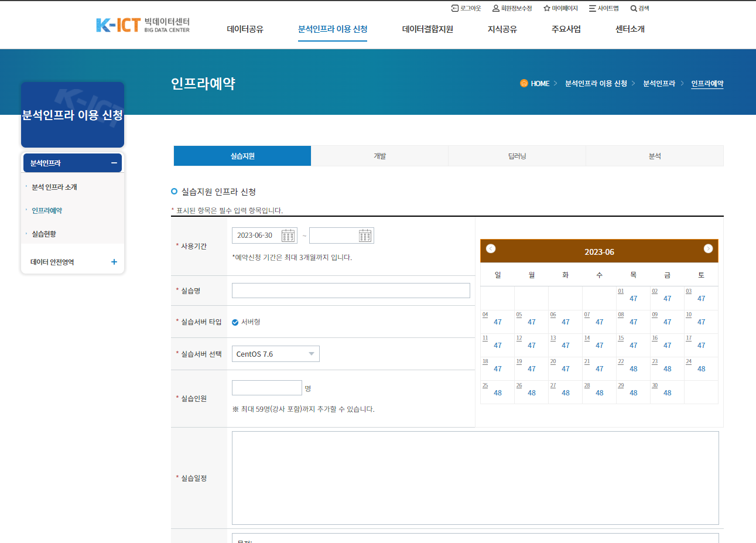The height and width of the screenshot is (543, 756).
Task: Open 분석 인프라 소개 in the sidebar
Action: pos(54,187)
